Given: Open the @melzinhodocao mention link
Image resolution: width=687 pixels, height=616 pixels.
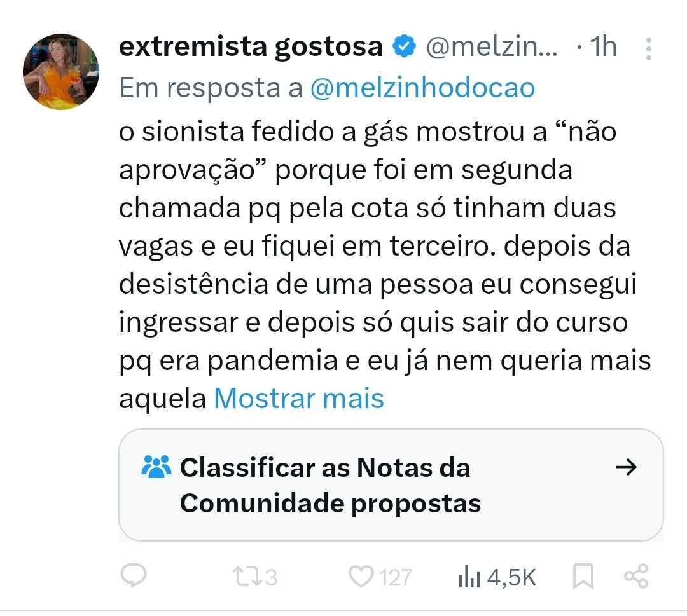Looking at the screenshot, I should [423, 88].
